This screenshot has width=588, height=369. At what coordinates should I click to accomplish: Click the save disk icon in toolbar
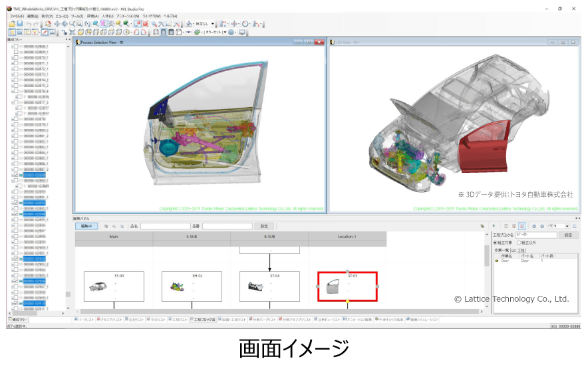(x=20, y=23)
